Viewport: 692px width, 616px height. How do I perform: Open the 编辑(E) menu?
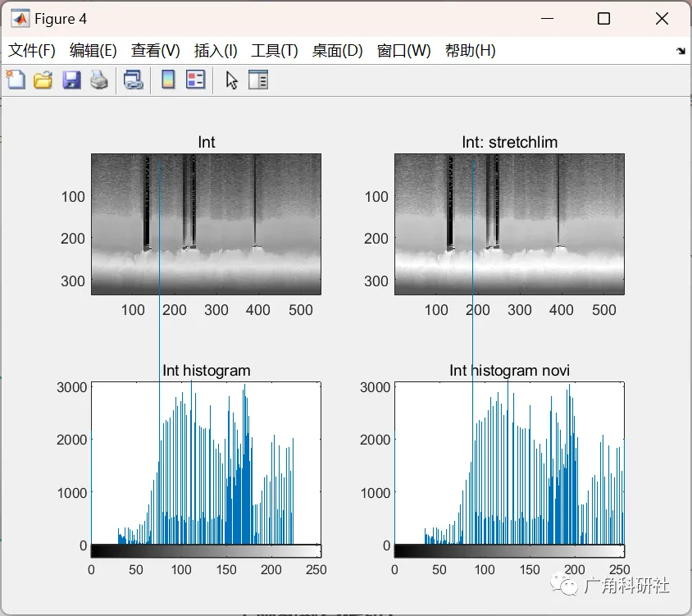pos(93,51)
